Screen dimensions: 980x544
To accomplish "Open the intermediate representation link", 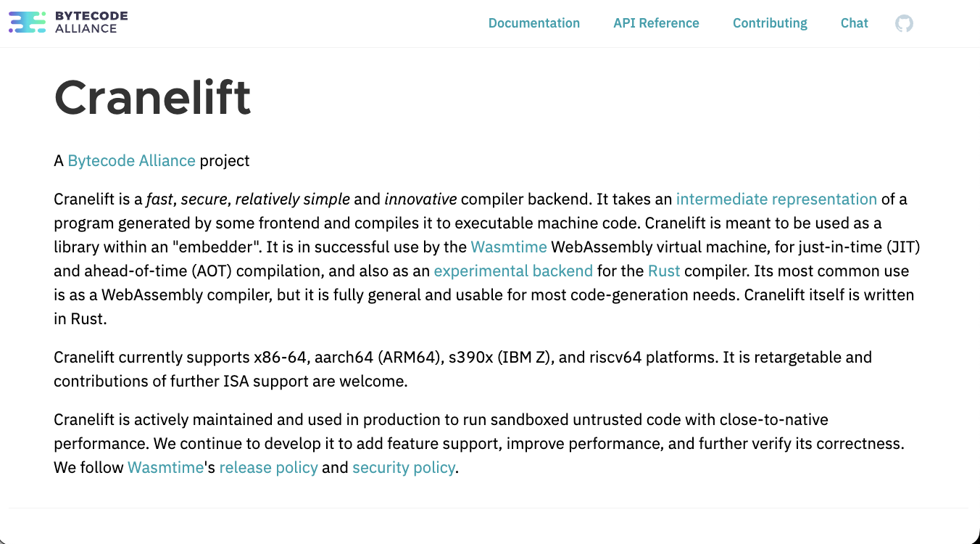I will [776, 199].
